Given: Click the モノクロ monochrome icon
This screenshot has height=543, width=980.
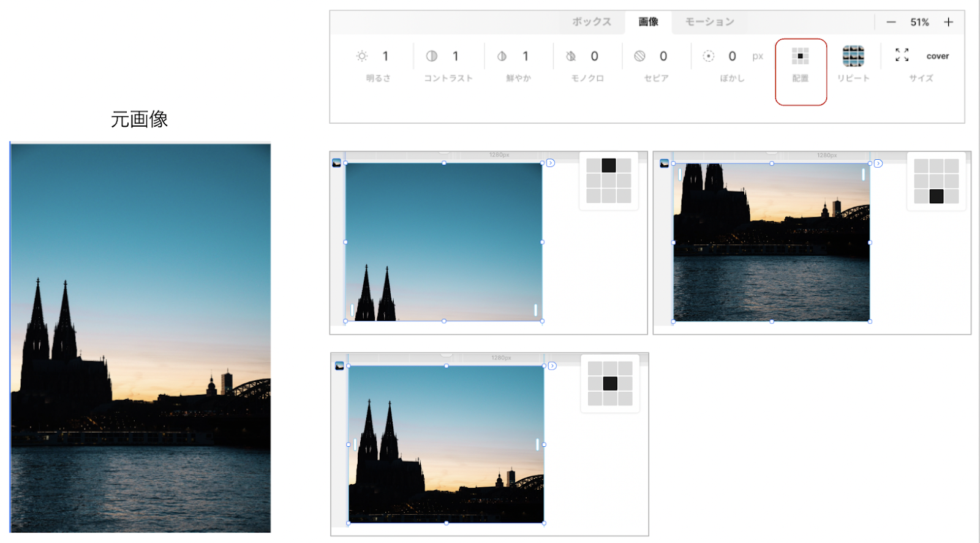Looking at the screenshot, I should 571,56.
